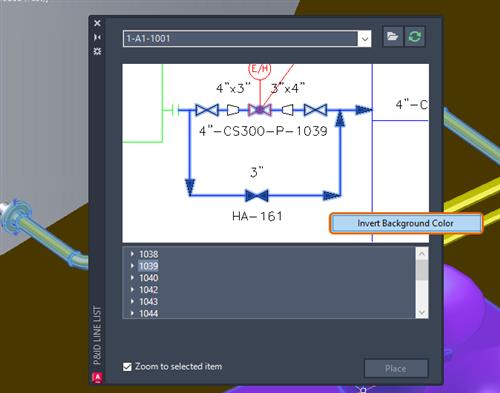The image size is (500, 393).
Task: Open palette properties gear icon
Action: (97, 51)
